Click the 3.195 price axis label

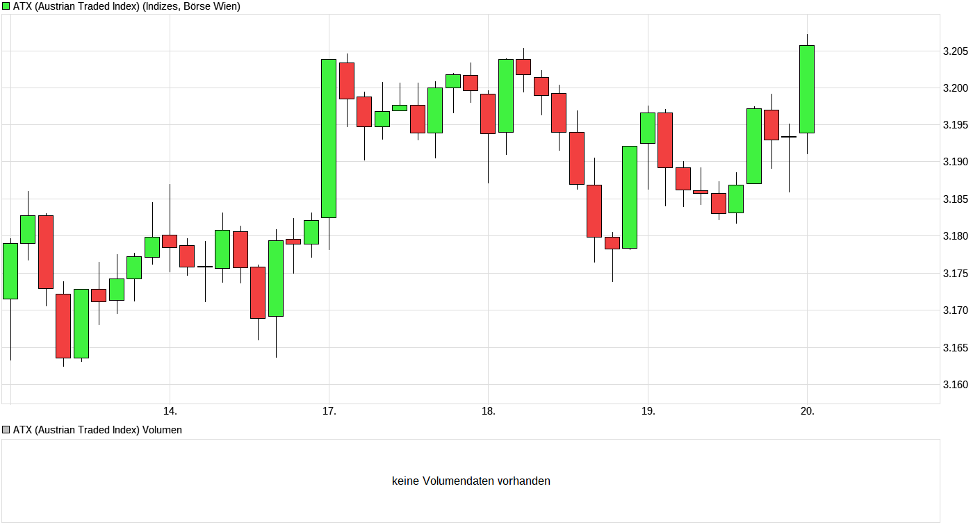956,125
